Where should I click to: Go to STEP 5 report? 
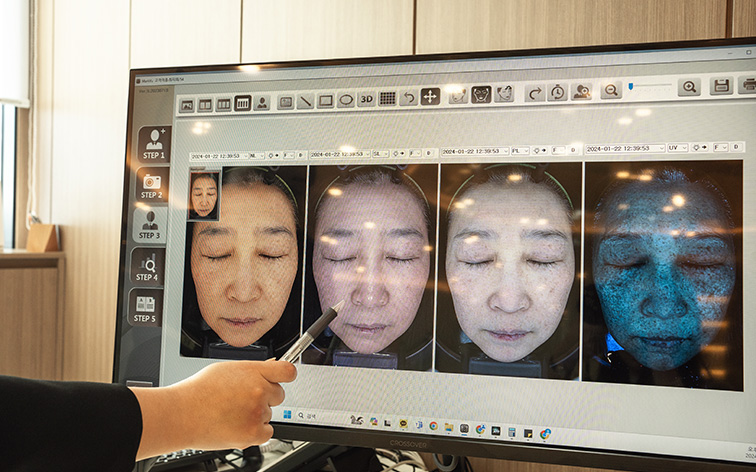pos(145,308)
